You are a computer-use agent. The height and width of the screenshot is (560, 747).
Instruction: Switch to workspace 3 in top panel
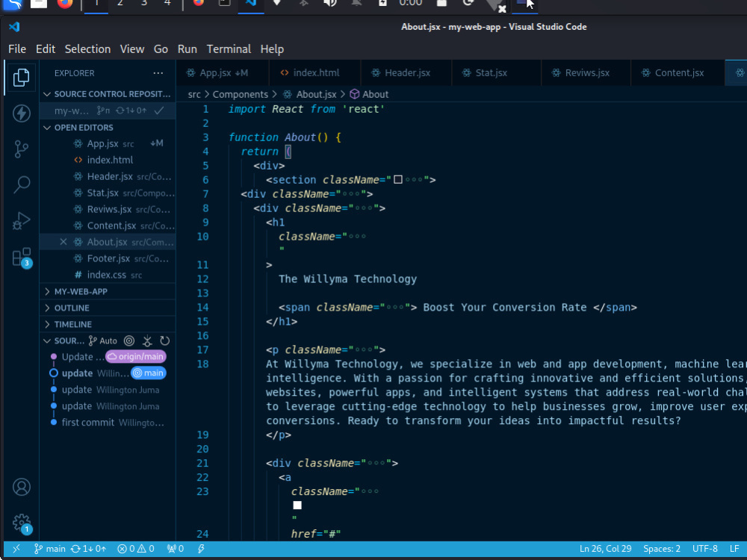[x=144, y=3]
